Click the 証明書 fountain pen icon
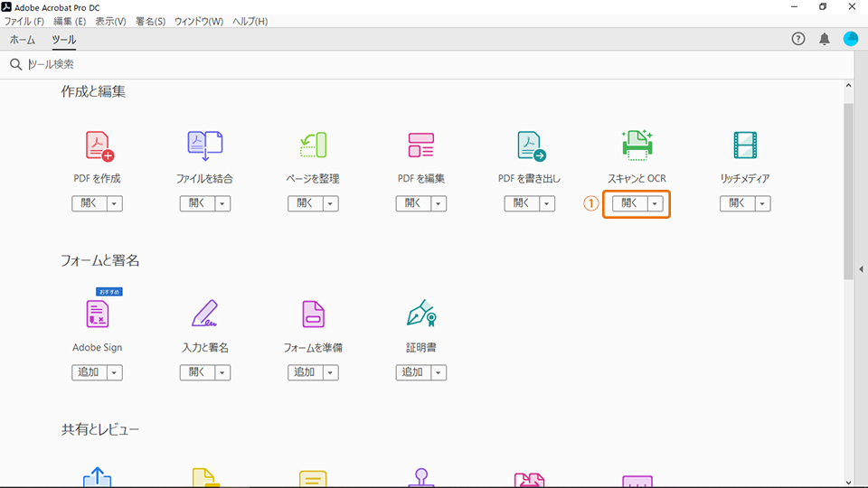This screenshot has height=488, width=868. tap(421, 314)
